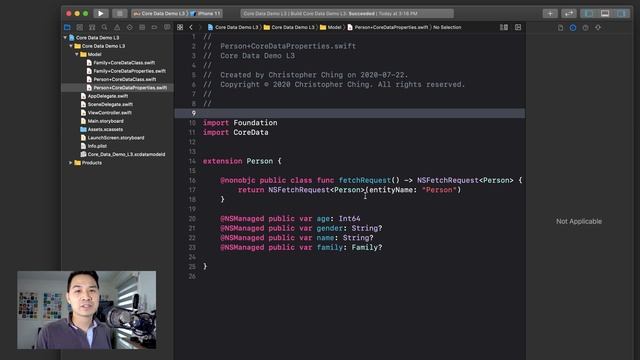
Task: Click the family property name
Action: [x=329, y=248]
